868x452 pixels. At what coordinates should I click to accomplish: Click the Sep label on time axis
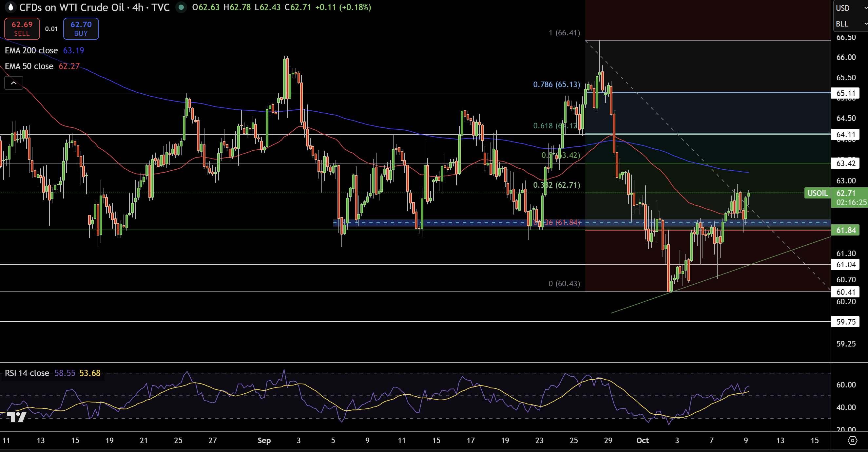point(264,440)
